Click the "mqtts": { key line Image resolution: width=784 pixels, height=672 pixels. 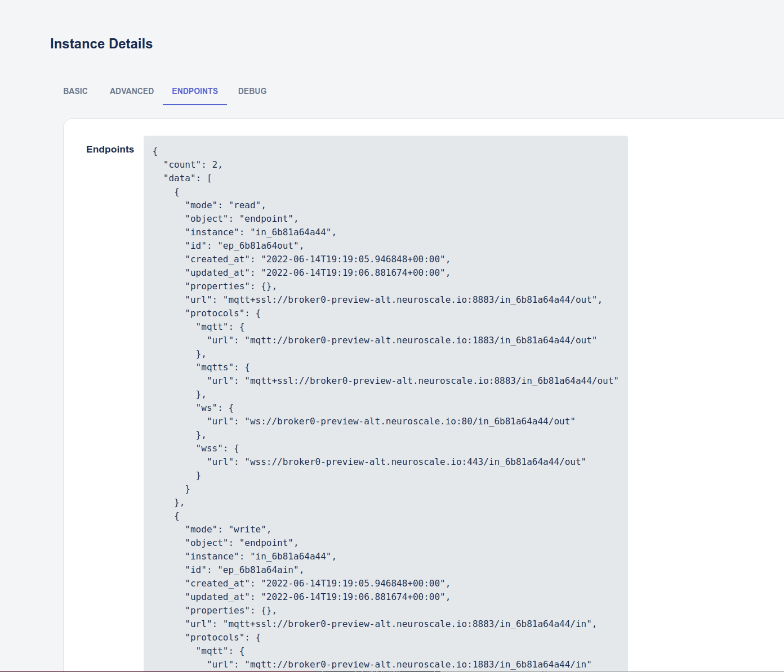(x=223, y=368)
